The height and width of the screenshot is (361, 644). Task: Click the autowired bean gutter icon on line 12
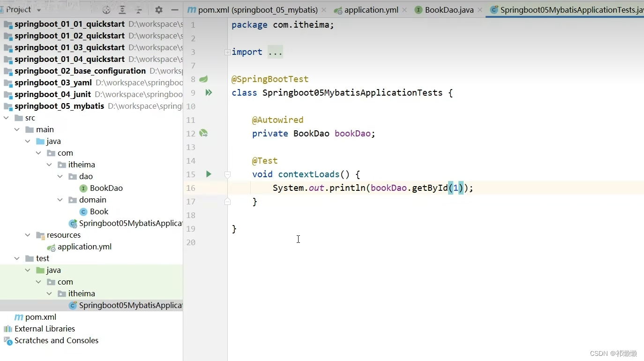pos(203,133)
